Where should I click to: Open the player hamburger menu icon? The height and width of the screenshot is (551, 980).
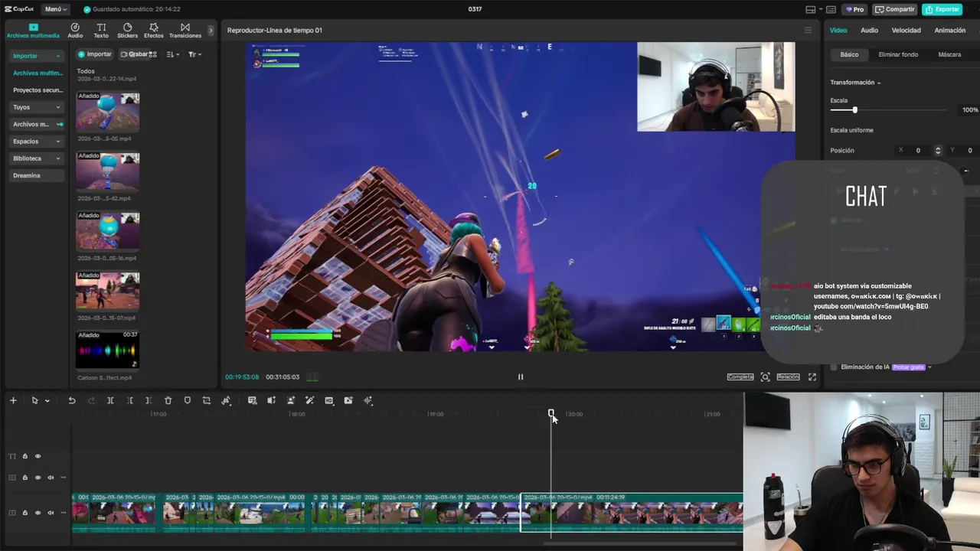coord(807,31)
